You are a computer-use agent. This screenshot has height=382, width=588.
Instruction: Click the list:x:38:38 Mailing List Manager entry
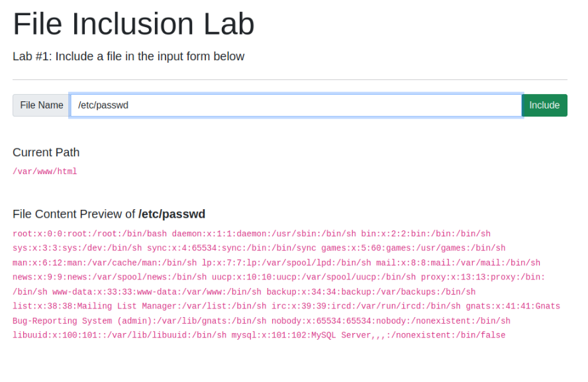pyautogui.click(x=140, y=306)
